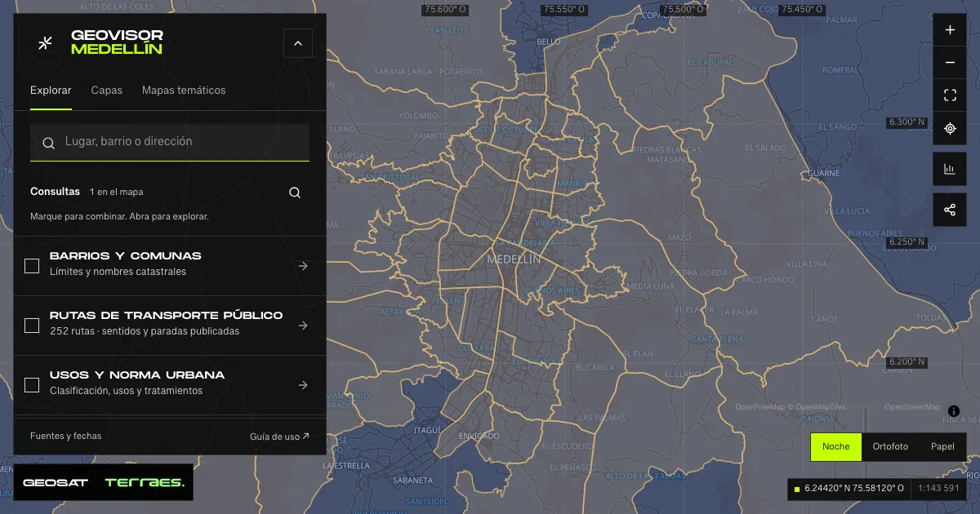Image resolution: width=980 pixels, height=514 pixels.
Task: Switch to the Explorar tab
Action: click(51, 91)
